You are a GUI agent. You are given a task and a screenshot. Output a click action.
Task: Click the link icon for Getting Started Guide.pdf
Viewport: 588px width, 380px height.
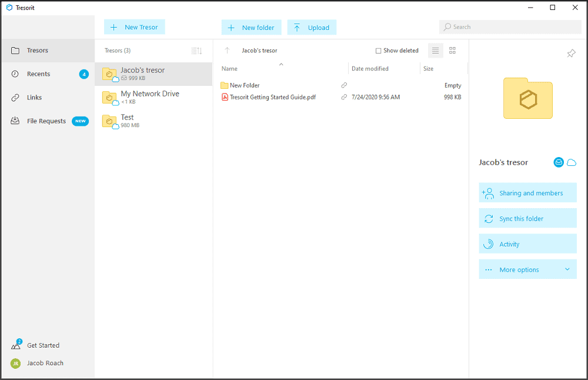(x=344, y=97)
